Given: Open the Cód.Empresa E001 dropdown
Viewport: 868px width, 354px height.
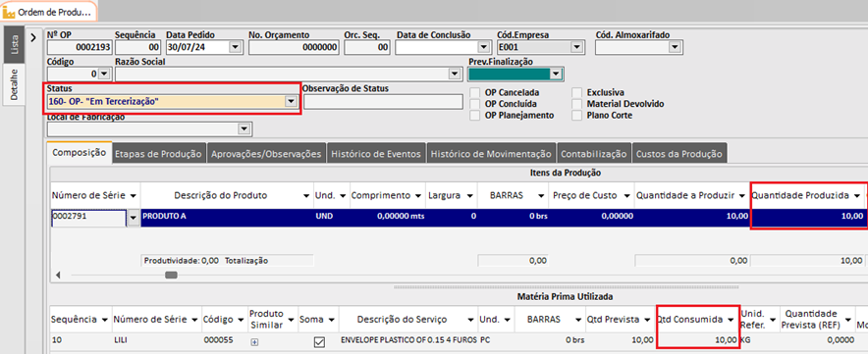Looking at the screenshot, I should 577,48.
